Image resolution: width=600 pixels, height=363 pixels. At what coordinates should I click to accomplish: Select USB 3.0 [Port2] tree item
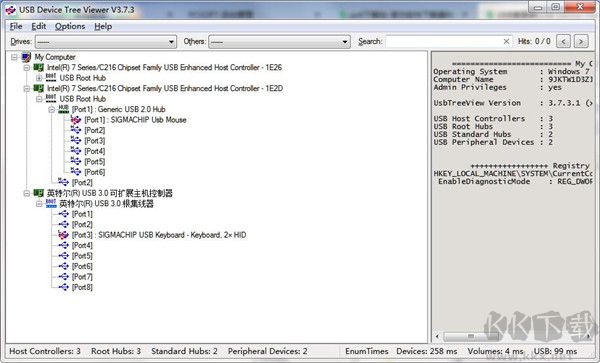click(82, 225)
